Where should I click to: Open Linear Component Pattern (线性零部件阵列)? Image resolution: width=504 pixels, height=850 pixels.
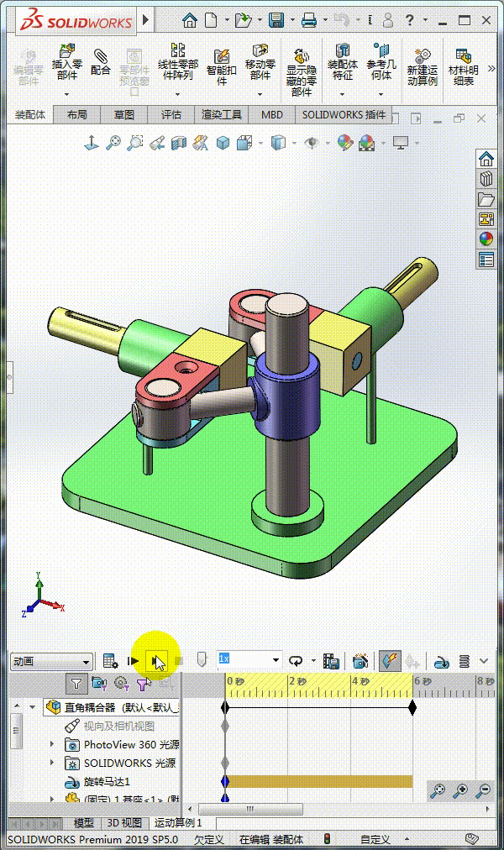point(178,63)
